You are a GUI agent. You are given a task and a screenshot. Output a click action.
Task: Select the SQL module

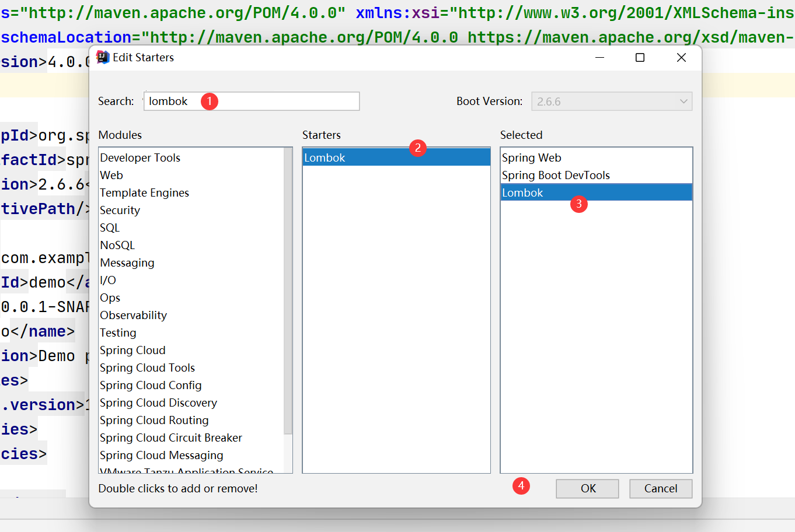pos(110,228)
